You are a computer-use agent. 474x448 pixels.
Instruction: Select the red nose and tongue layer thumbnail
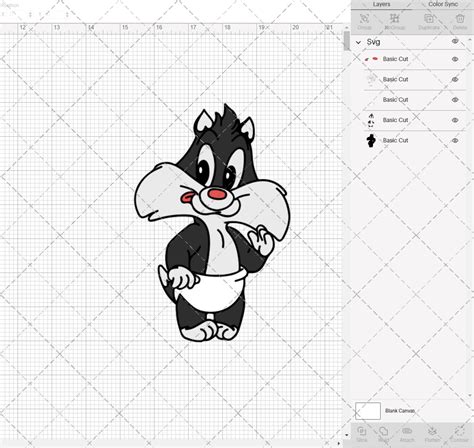(371, 59)
